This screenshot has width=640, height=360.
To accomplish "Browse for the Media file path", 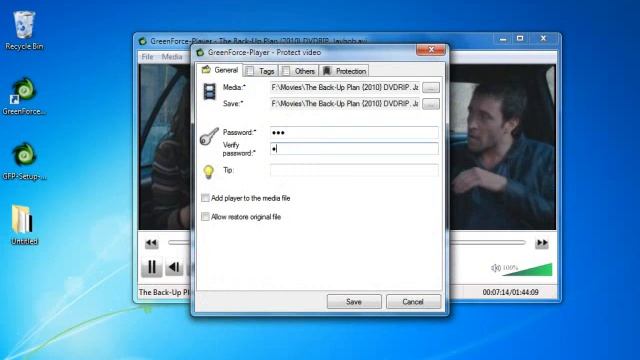I will [431, 87].
